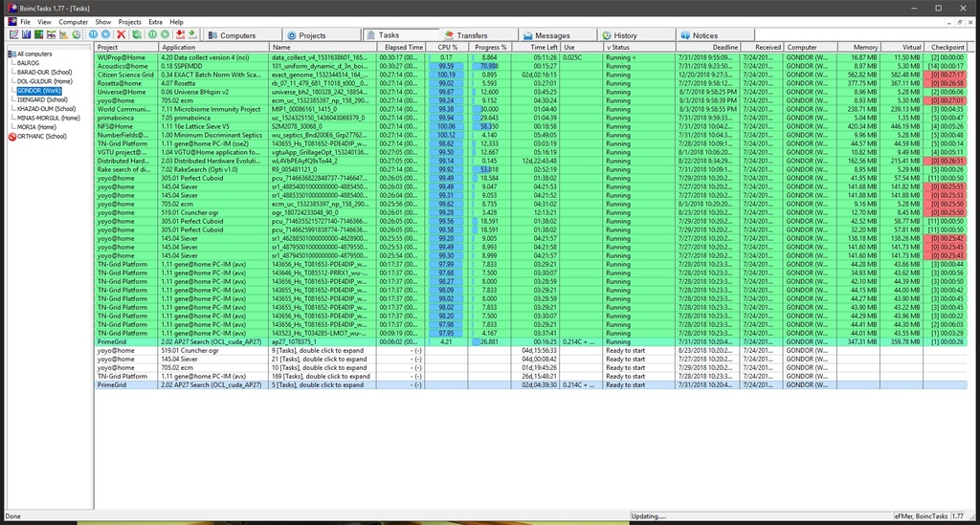This screenshot has width=980, height=525.
Task: Select the Rosetta@home task row
Action: coord(530,83)
